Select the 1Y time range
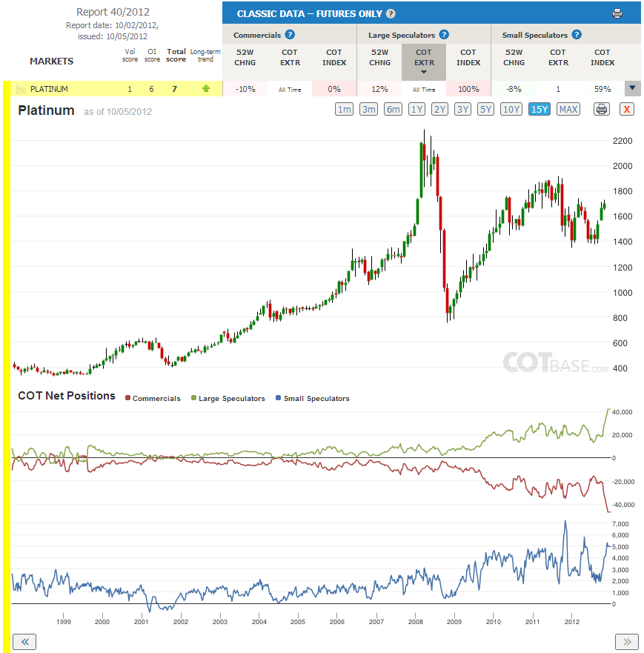The image size is (644, 653). (416, 109)
